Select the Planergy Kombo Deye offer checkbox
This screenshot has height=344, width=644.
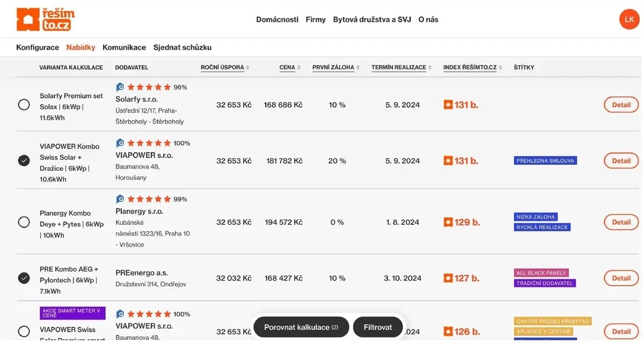pyautogui.click(x=24, y=222)
